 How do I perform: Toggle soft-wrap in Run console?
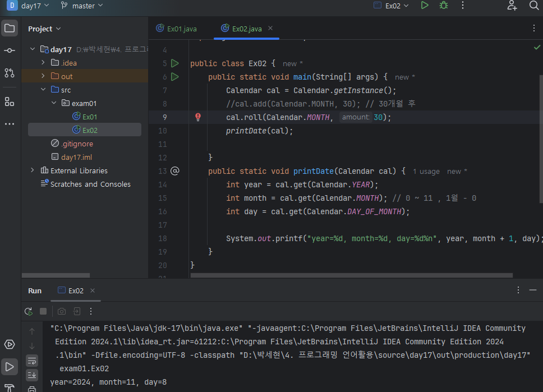click(32, 361)
